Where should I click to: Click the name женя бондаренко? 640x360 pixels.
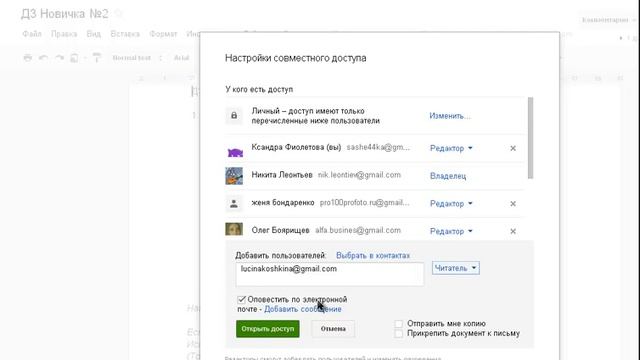click(x=283, y=202)
